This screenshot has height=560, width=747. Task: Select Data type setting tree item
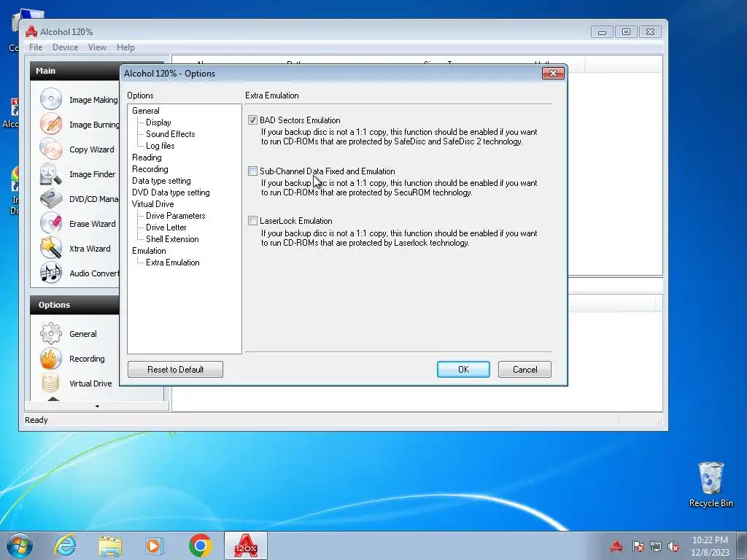[x=161, y=181]
